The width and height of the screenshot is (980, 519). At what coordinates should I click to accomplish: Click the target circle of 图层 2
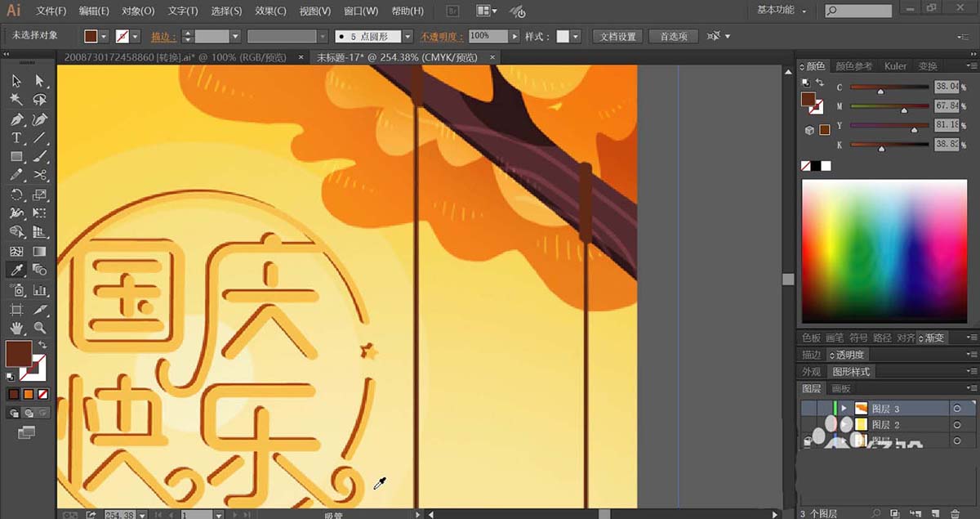(956, 425)
